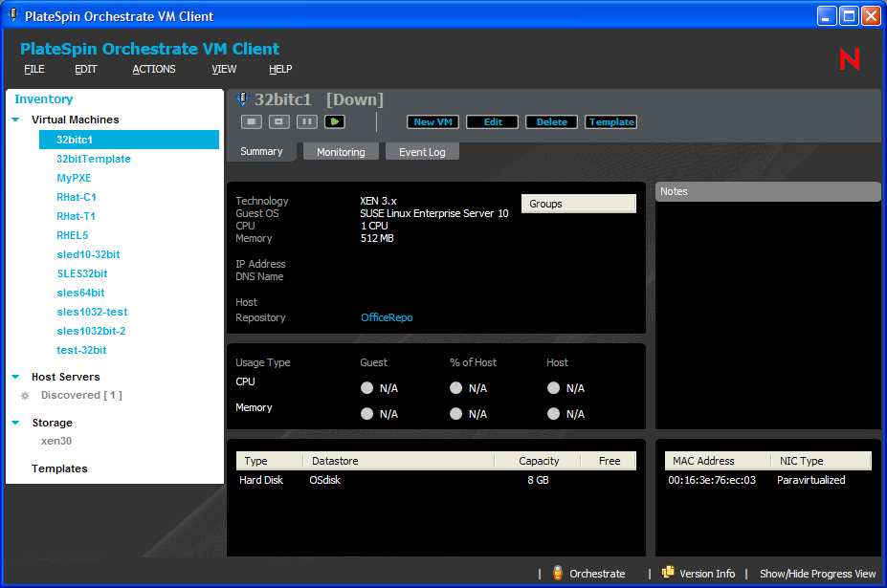
Task: Open the OfficeRepo repository link
Action: tap(387, 317)
